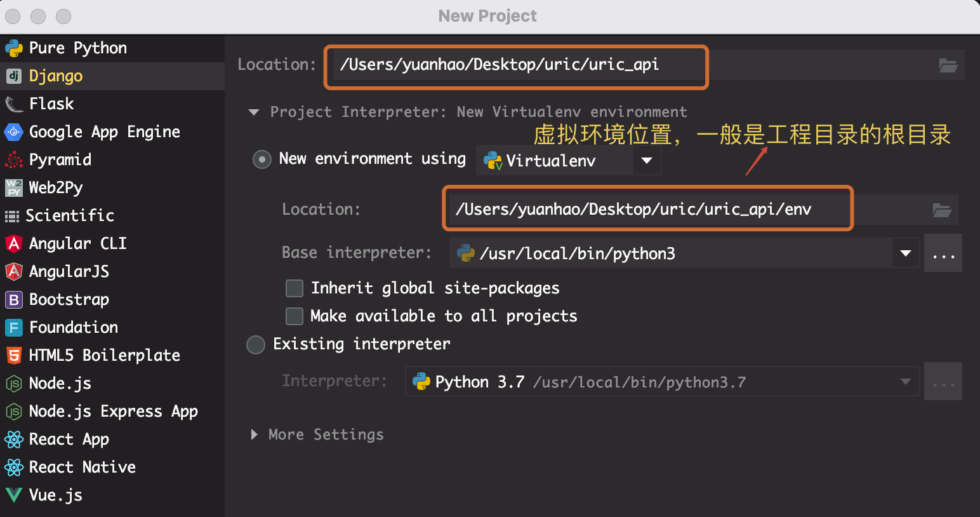Expand More Settings section
This screenshot has width=980, height=517.
point(254,434)
